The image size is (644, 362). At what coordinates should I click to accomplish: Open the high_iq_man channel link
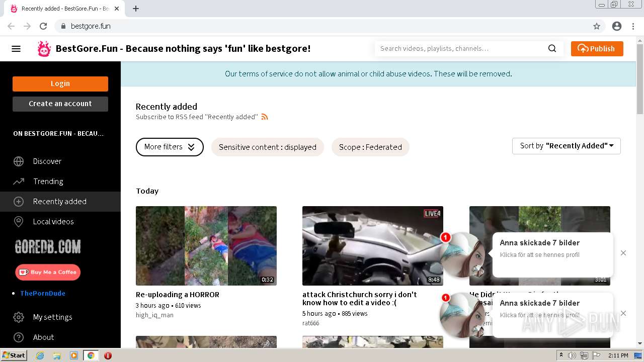[154, 315]
